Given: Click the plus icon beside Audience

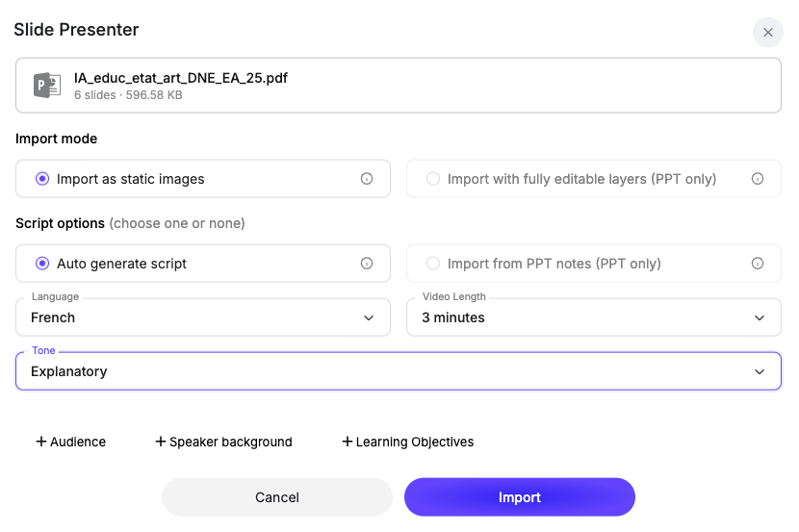Looking at the screenshot, I should [40, 442].
